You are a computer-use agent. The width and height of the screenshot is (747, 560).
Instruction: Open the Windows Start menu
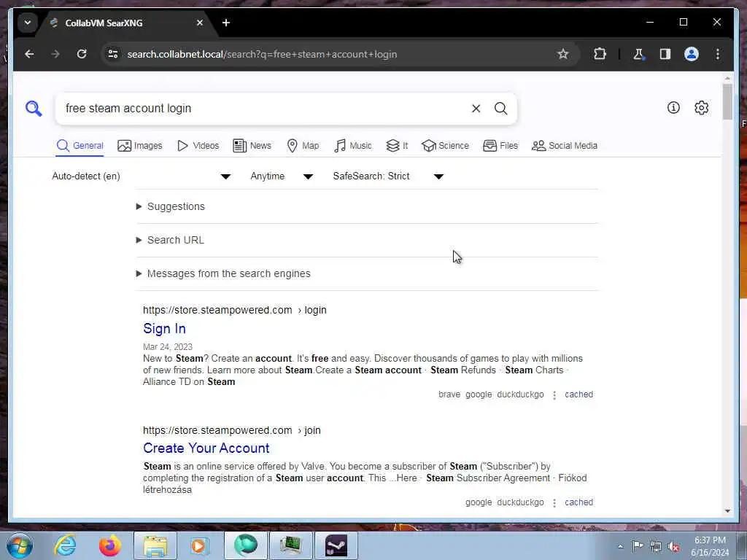coord(20,545)
